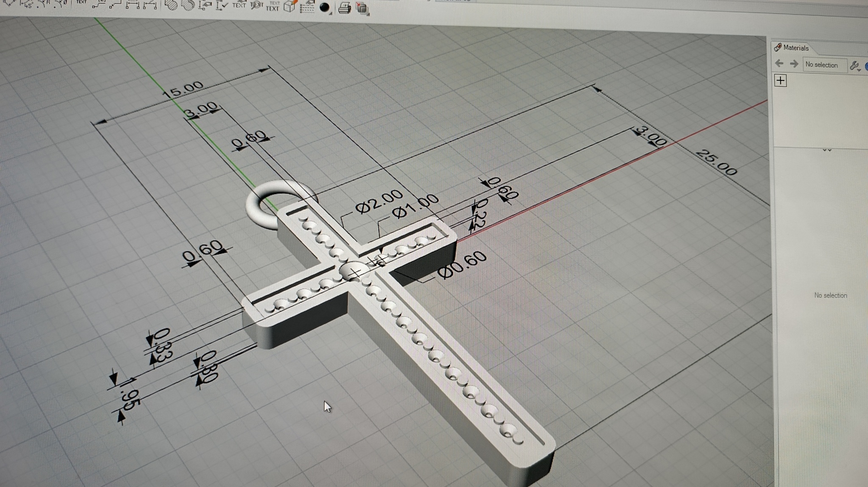Click the Hatch tool icon
Image resolution: width=868 pixels, height=487 pixels.
[170, 5]
